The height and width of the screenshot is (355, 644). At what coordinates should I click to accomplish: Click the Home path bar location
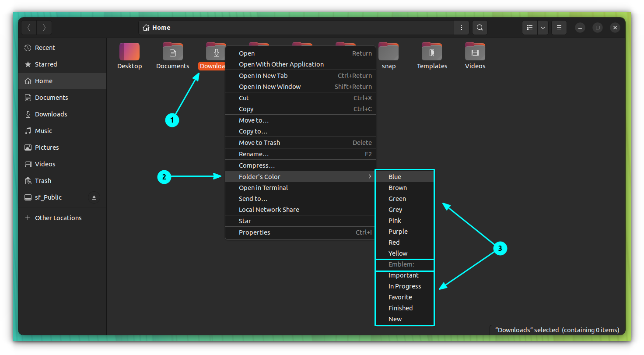click(x=157, y=28)
